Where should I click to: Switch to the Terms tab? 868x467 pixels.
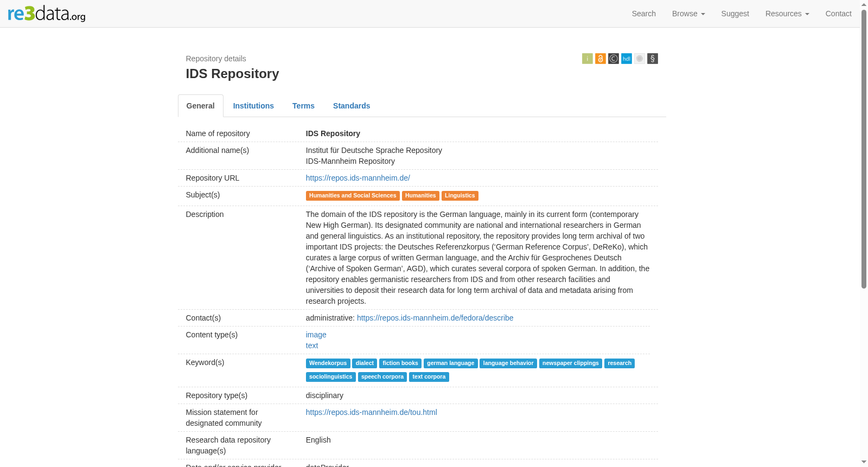pyautogui.click(x=303, y=106)
